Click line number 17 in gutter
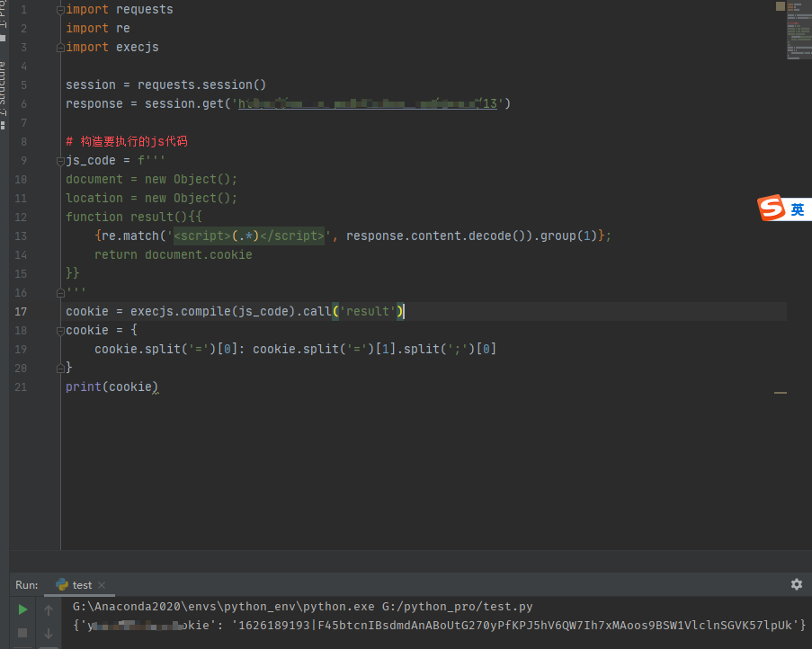This screenshot has height=649, width=812. (x=21, y=312)
